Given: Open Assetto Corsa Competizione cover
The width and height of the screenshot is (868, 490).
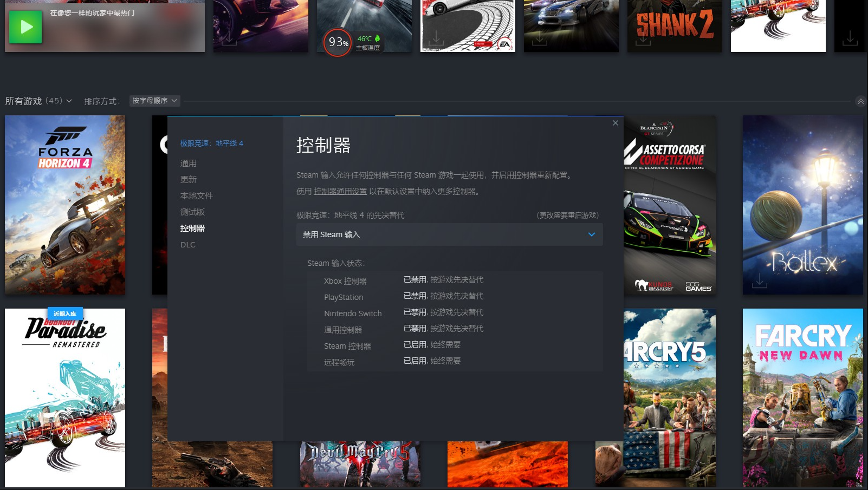Looking at the screenshot, I should point(670,205).
